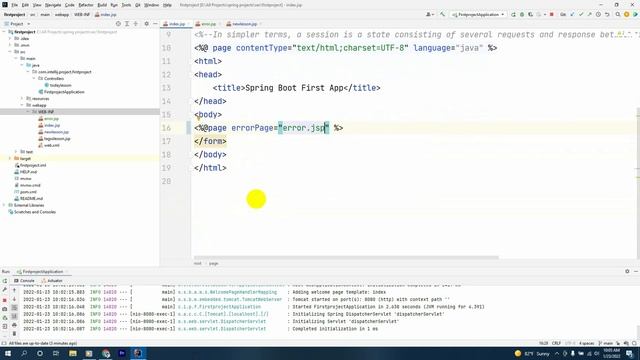Viewport: 640px width, 360px height.
Task: Click the red stop icon in Run panel
Action: 5,300
